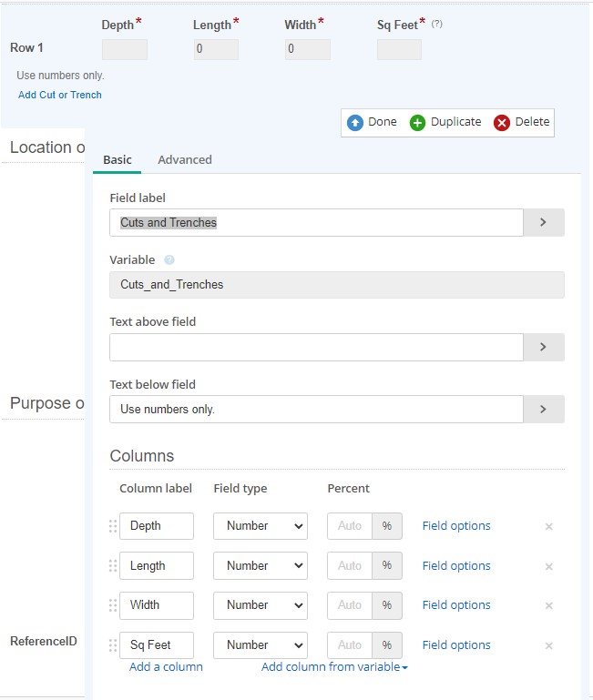Click the Add Cut or Trench link

[x=60, y=95]
